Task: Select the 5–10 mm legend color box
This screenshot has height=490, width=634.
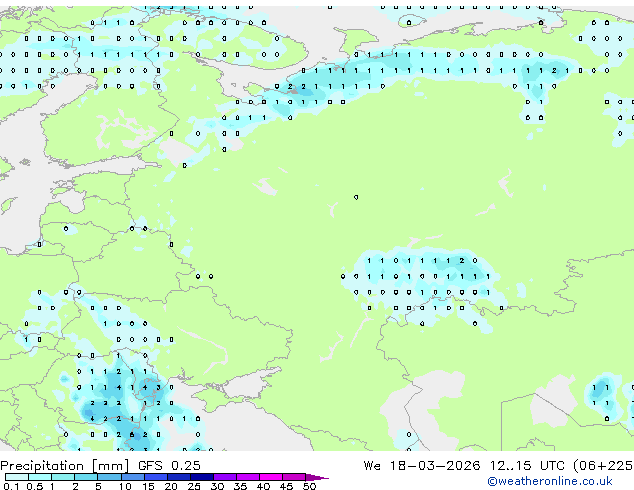Action: point(109,477)
